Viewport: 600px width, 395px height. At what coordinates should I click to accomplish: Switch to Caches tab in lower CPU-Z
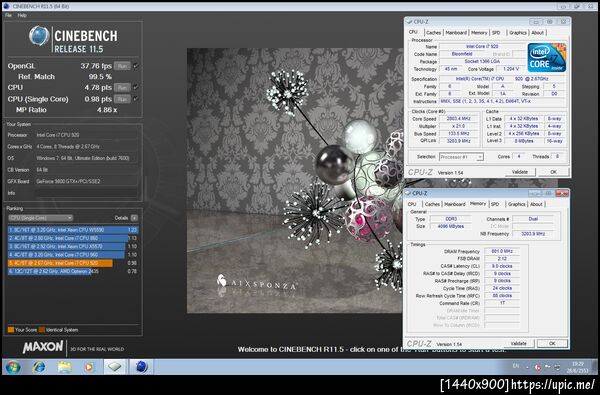(432, 204)
